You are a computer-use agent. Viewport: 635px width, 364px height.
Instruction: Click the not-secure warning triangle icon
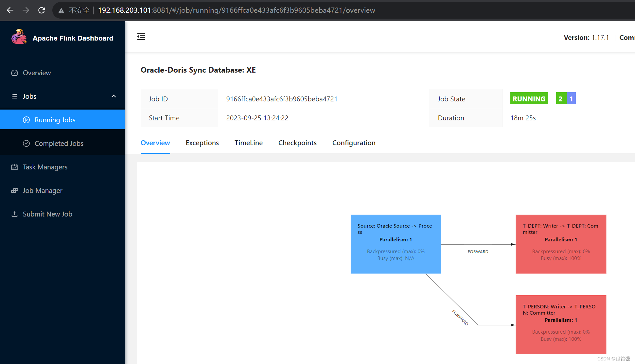61,10
